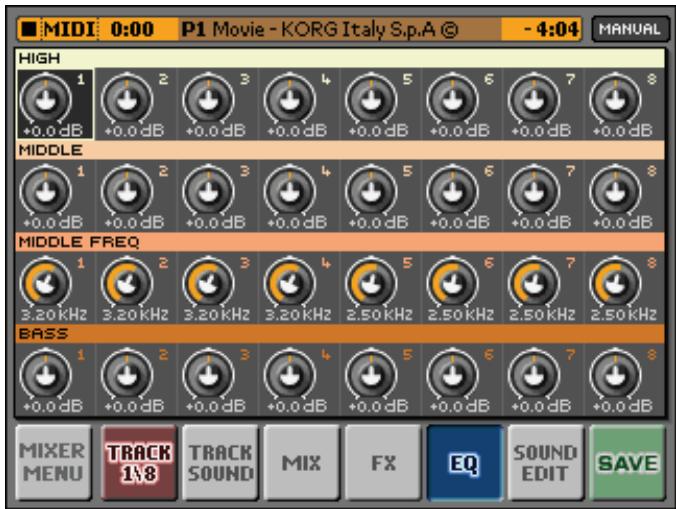
Task: Select the MIDDLE gain knob for track 4
Action: [290, 191]
